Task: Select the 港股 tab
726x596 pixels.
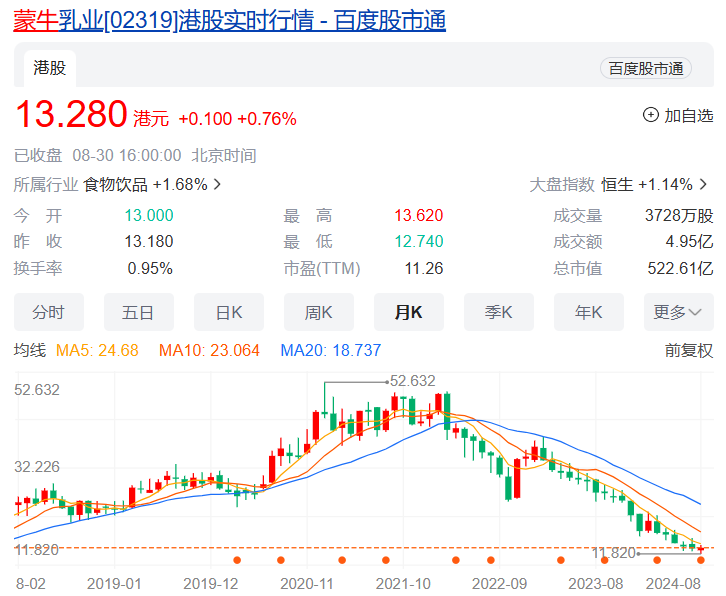Action: coord(50,68)
